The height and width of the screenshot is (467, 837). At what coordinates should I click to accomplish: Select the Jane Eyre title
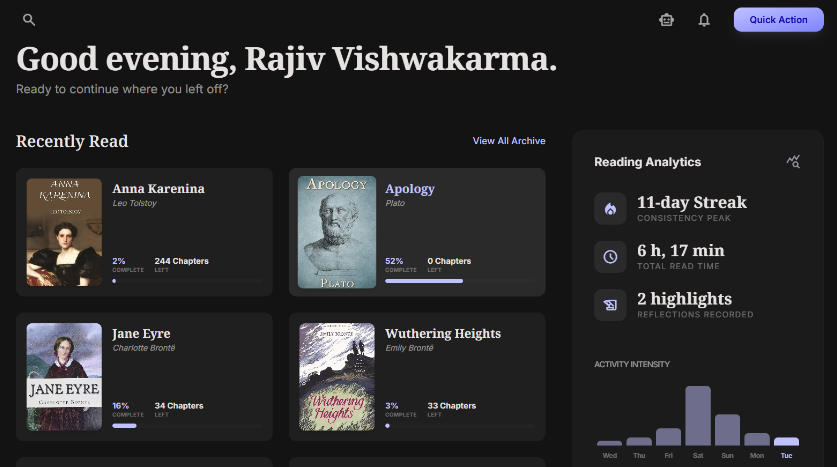tap(141, 334)
